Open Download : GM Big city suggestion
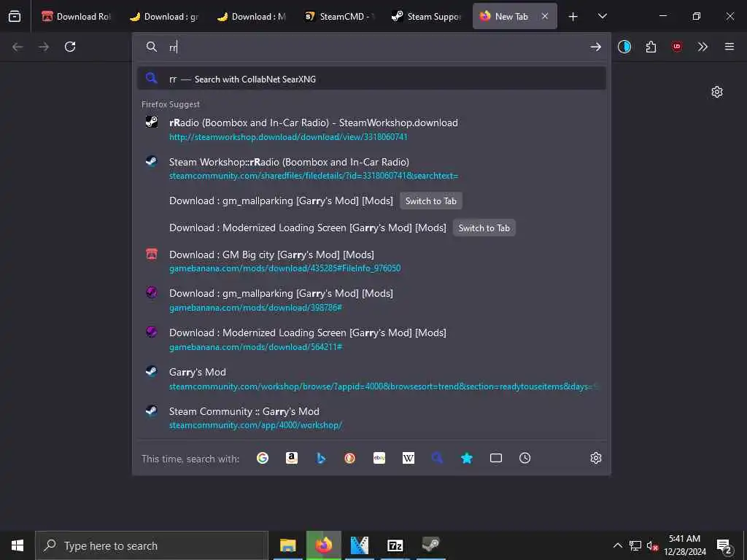 371,261
